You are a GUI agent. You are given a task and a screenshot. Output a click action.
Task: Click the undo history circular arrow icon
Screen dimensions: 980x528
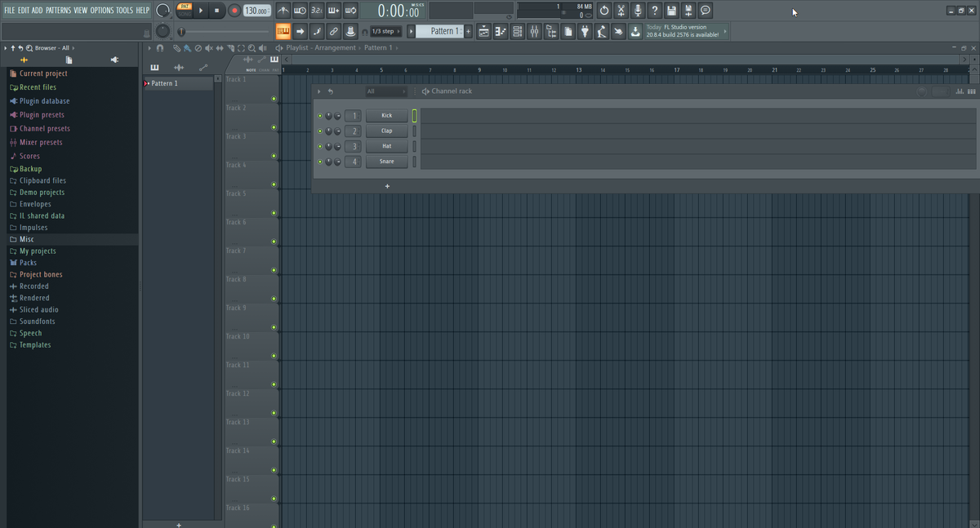(604, 11)
